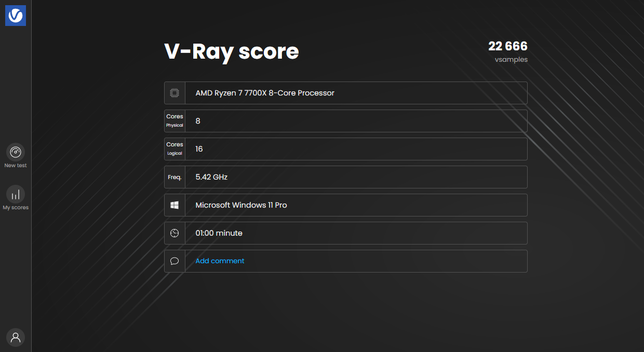Select the AMD Ryzen 7 7700X processor text
The height and width of the screenshot is (352, 644).
pyautogui.click(x=265, y=93)
